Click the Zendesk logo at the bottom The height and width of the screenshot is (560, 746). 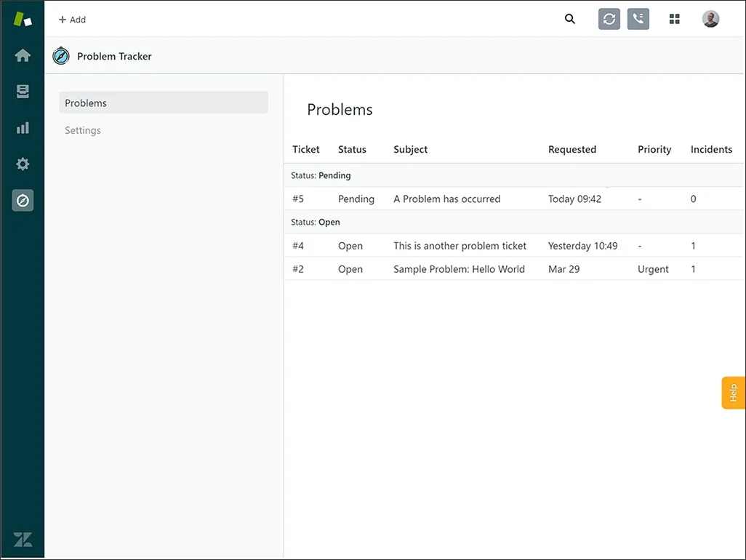click(23, 539)
